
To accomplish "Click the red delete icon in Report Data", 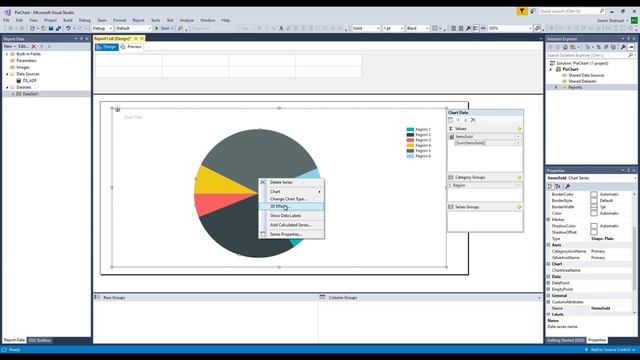I will [34, 47].
